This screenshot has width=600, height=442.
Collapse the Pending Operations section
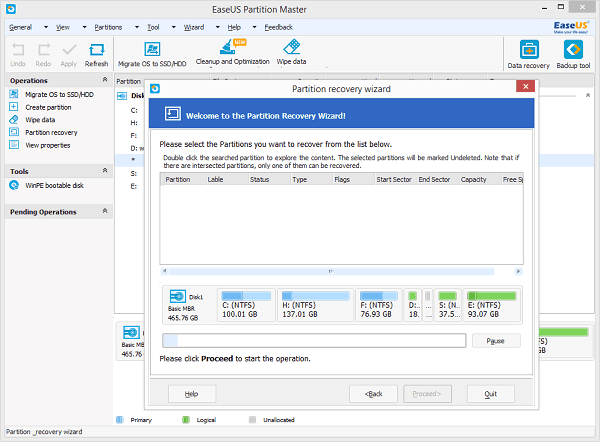(105, 211)
